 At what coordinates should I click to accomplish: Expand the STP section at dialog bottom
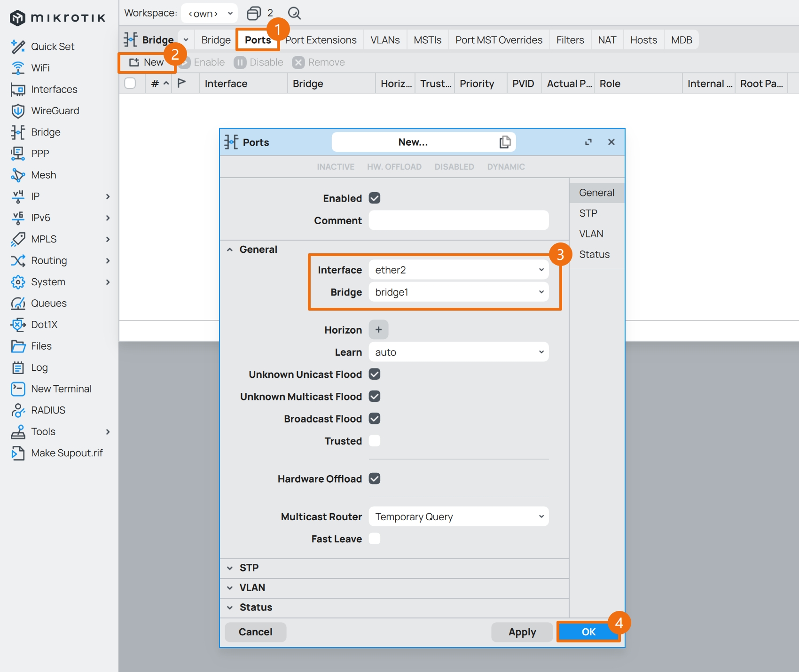pyautogui.click(x=230, y=568)
